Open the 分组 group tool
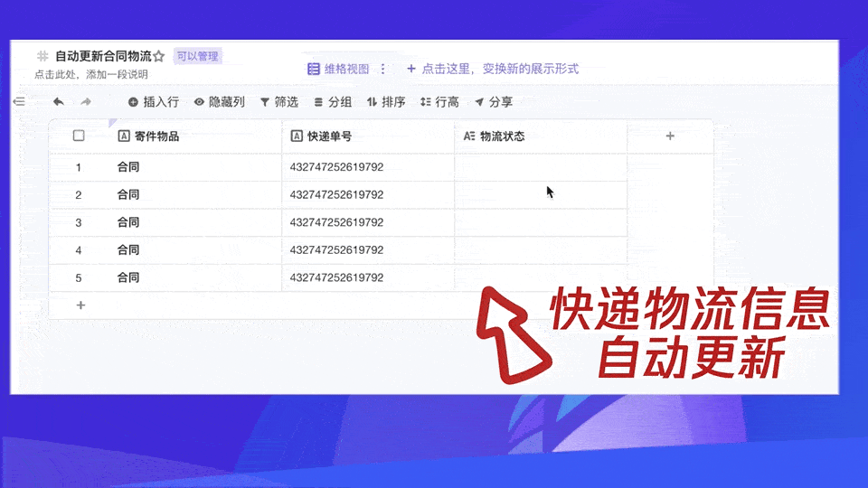 pyautogui.click(x=333, y=102)
